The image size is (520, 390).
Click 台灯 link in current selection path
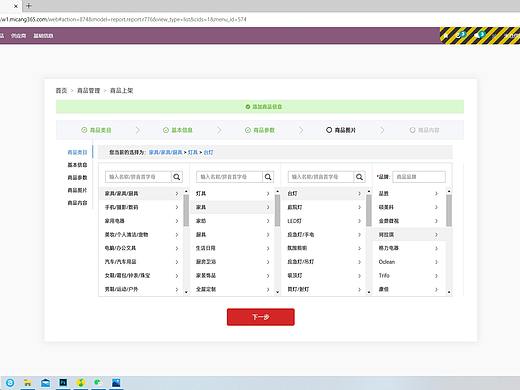tap(208, 152)
